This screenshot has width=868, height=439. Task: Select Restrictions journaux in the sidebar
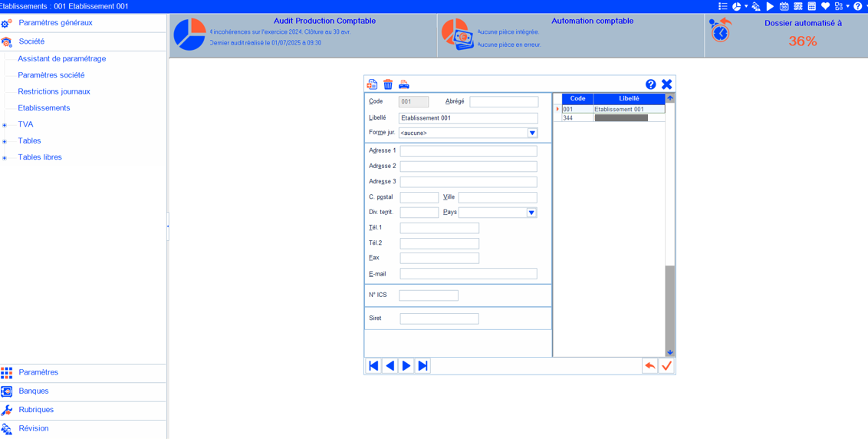(54, 91)
